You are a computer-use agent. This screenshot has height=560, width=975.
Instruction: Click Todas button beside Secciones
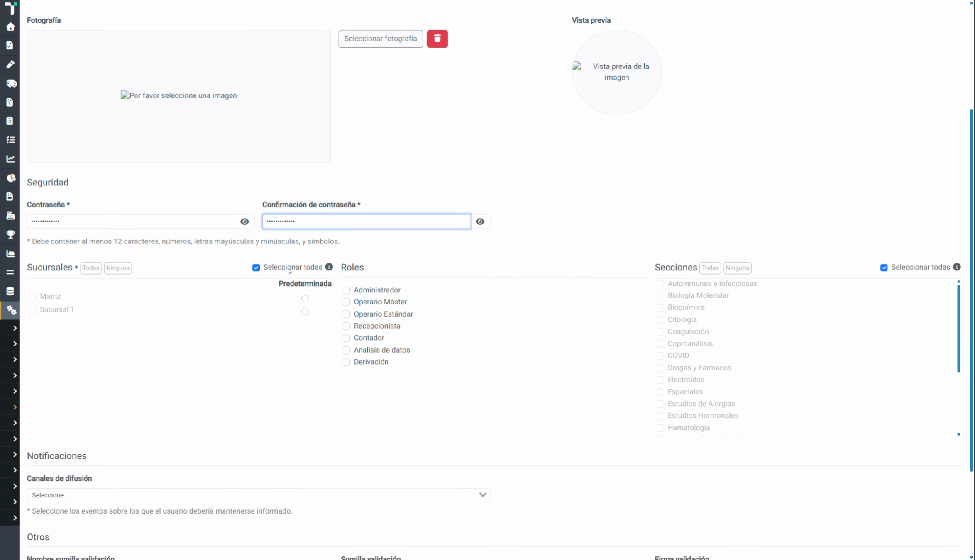(x=710, y=268)
